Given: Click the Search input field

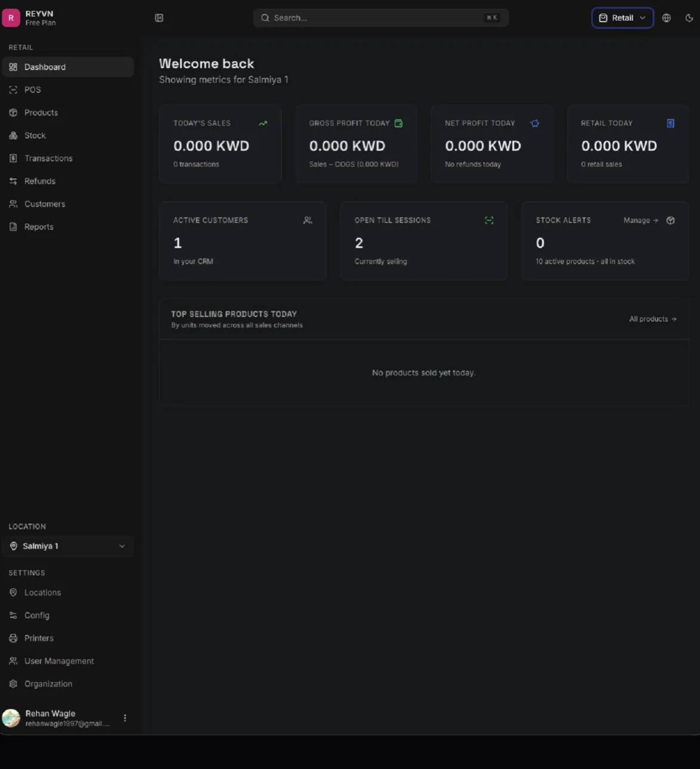Looking at the screenshot, I should (x=381, y=18).
